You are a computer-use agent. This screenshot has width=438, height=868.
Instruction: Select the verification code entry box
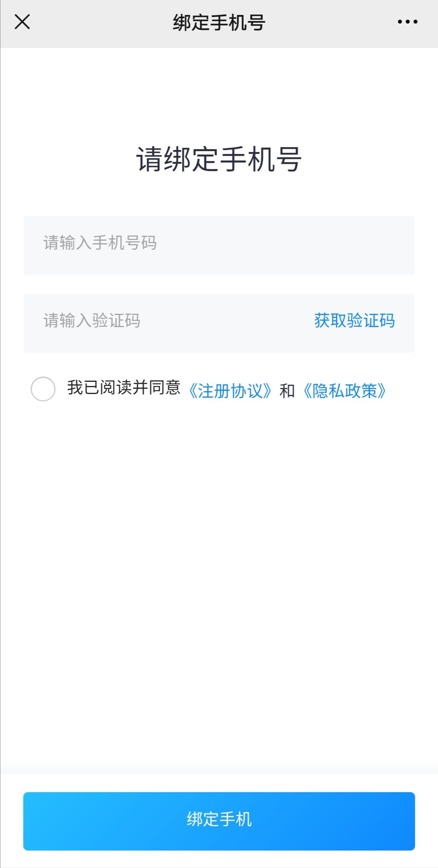(x=162, y=323)
